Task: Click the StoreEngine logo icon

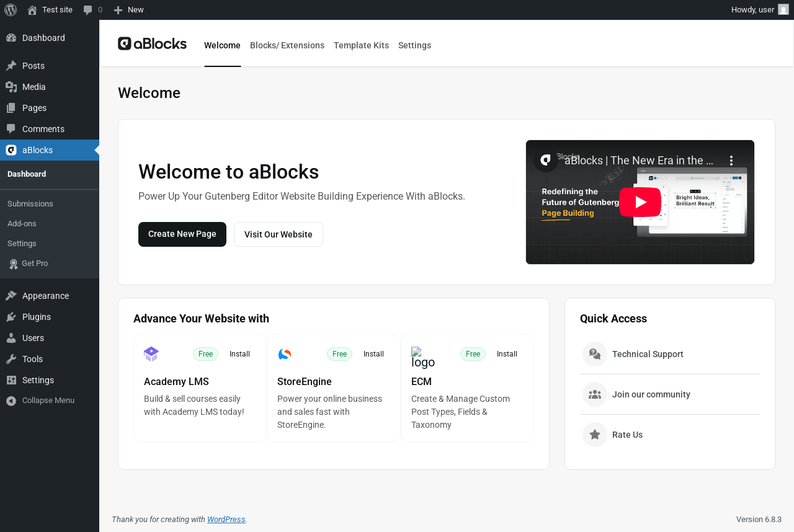Action: pos(285,354)
